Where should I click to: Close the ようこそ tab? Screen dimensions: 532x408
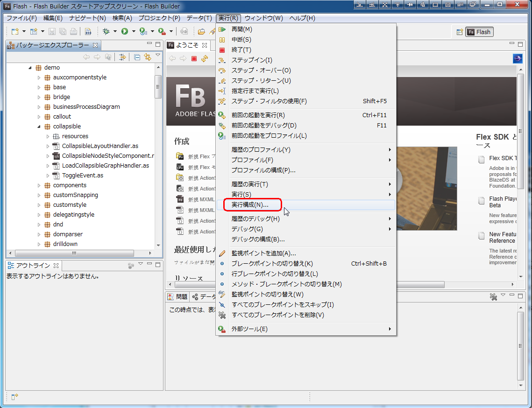(x=205, y=45)
